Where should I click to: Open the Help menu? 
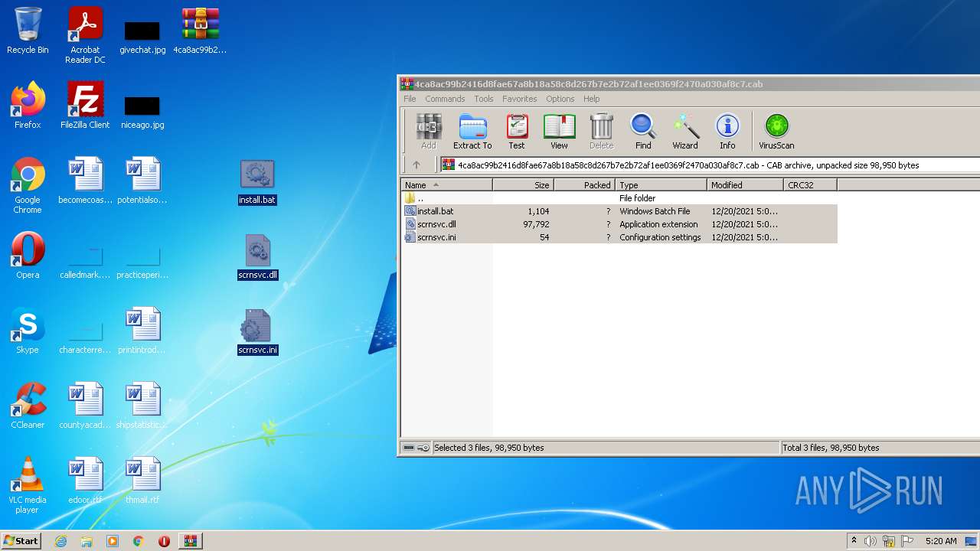[591, 99]
